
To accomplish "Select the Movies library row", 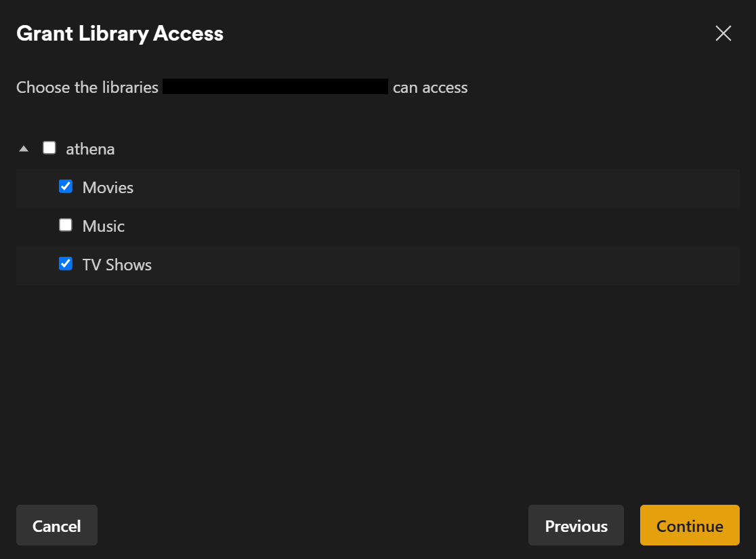I will click(x=107, y=188).
